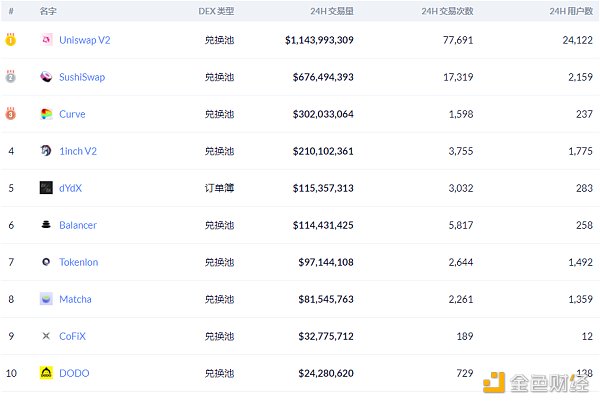
Task: Click the Balancer logo icon
Action: [x=46, y=225]
